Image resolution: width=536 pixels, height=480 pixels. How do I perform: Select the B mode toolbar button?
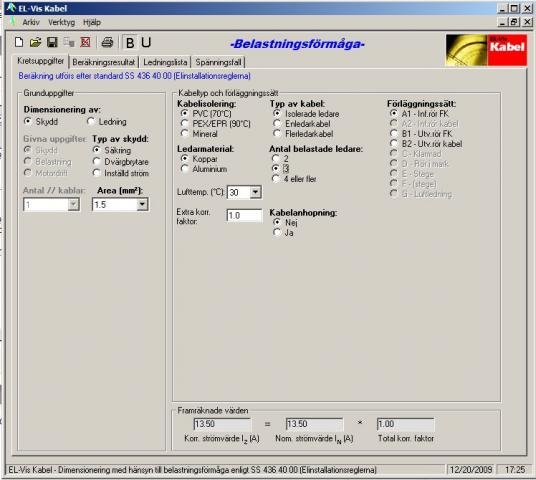click(x=130, y=43)
